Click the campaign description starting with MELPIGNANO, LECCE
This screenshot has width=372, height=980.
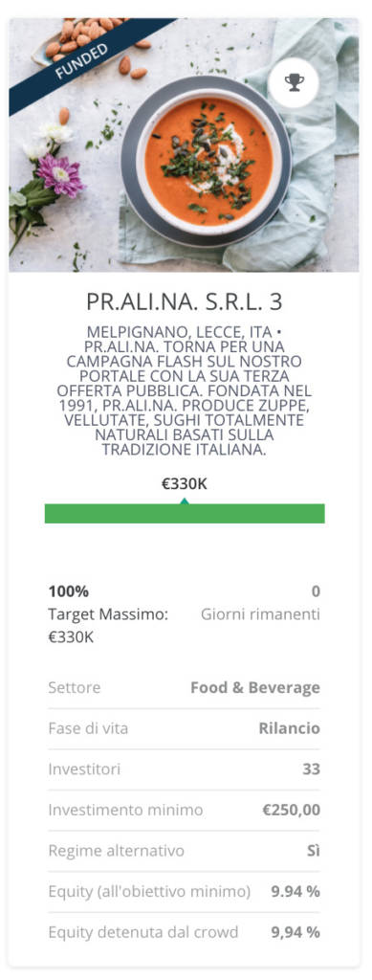point(185,390)
